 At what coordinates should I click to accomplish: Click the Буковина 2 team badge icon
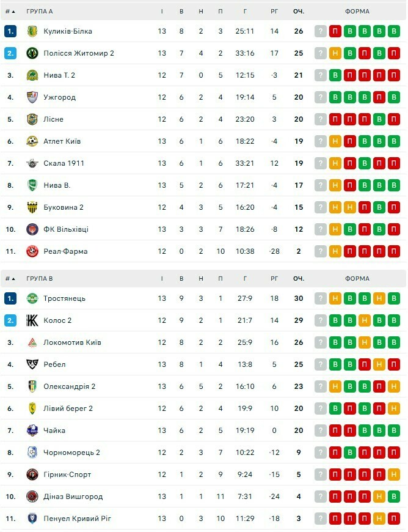32,207
